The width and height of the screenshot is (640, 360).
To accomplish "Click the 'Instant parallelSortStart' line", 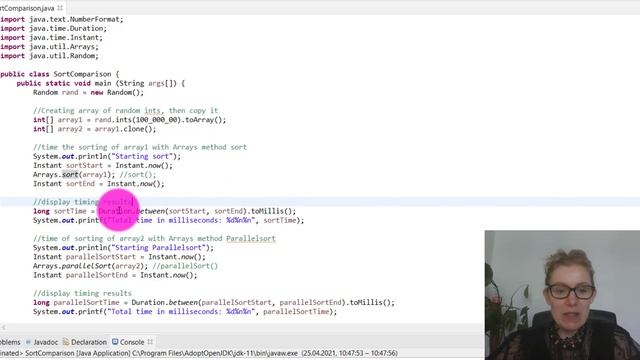I will [x=119, y=257].
